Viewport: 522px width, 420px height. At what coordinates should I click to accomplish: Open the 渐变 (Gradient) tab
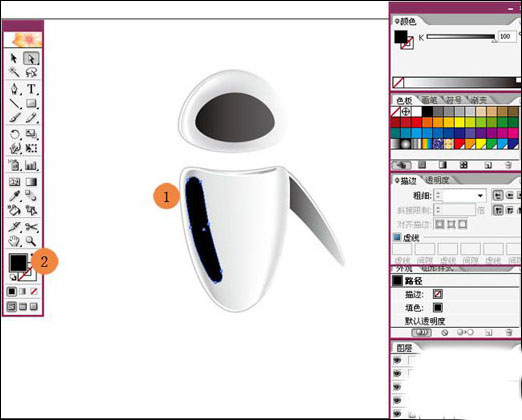(478, 100)
